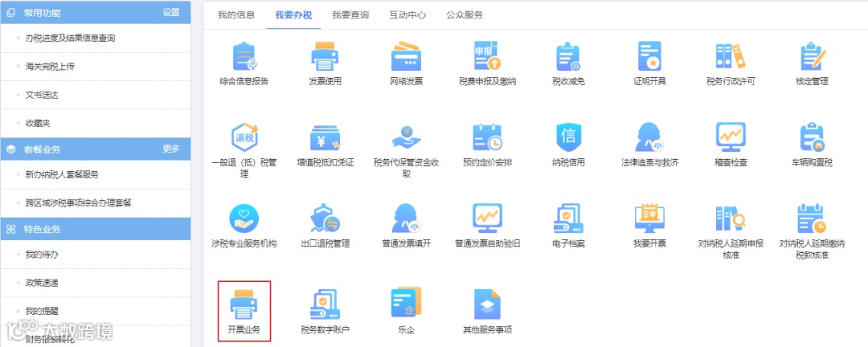Open 其他服务事项 icon
The height and width of the screenshot is (347, 868).
click(x=487, y=304)
